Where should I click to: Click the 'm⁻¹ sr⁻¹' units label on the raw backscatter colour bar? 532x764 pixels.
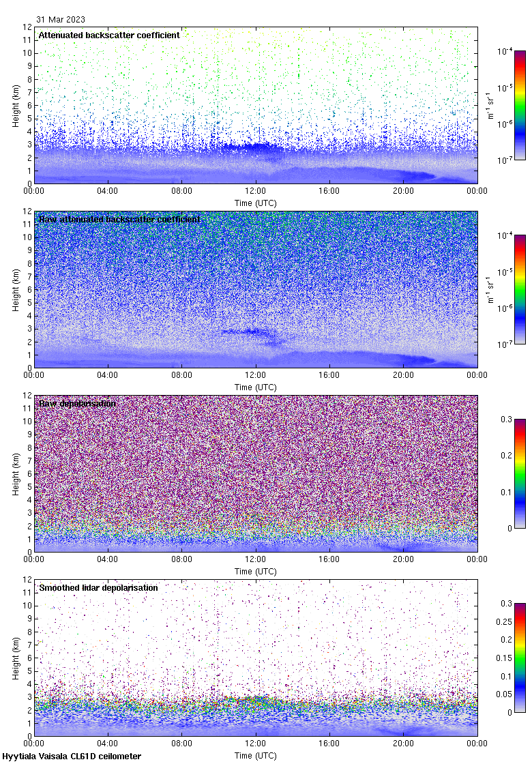490,289
